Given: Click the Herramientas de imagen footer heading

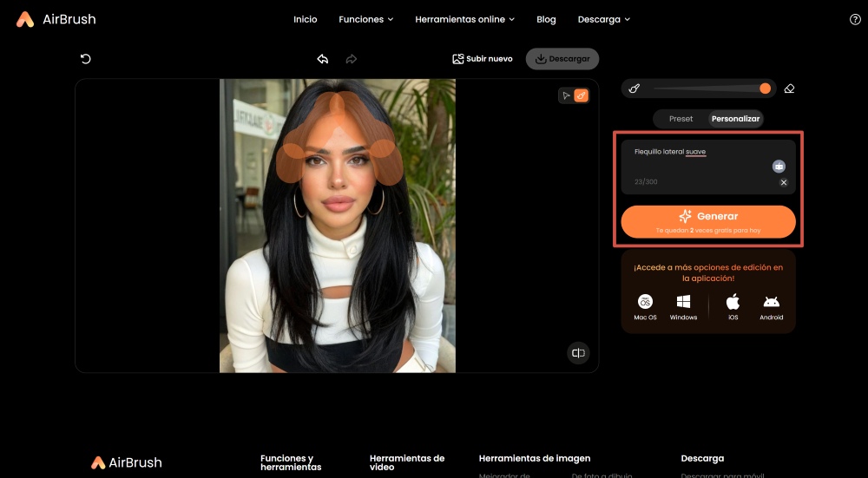Looking at the screenshot, I should pos(534,458).
